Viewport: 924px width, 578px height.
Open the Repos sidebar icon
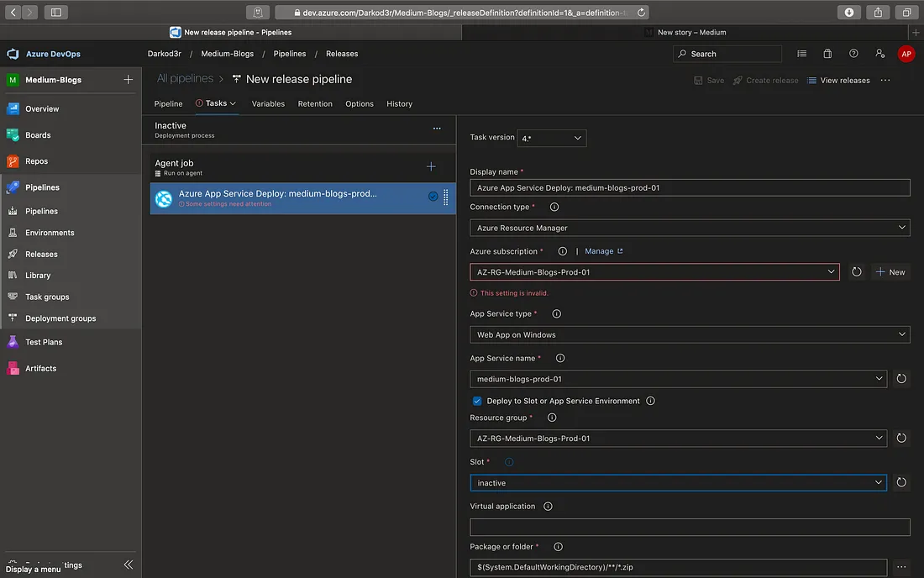pos(13,160)
